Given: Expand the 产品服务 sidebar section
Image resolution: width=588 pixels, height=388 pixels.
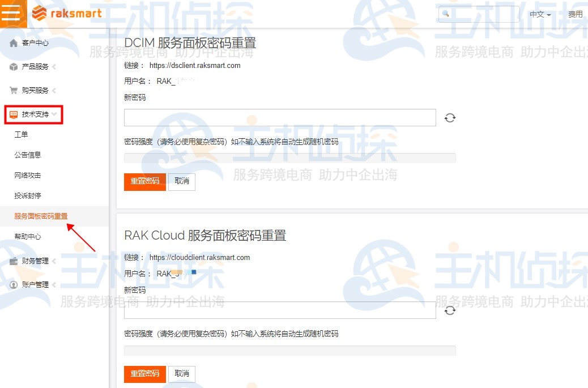Looking at the screenshot, I should click(x=54, y=66).
